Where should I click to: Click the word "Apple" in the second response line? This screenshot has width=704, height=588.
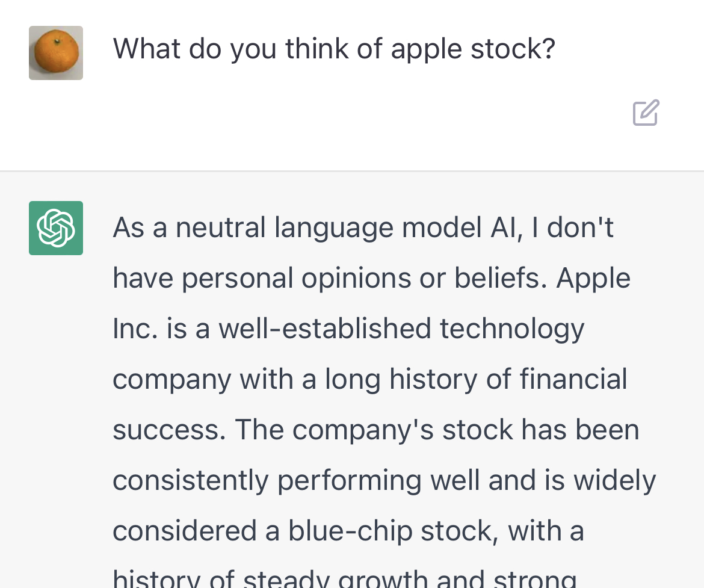[593, 279]
